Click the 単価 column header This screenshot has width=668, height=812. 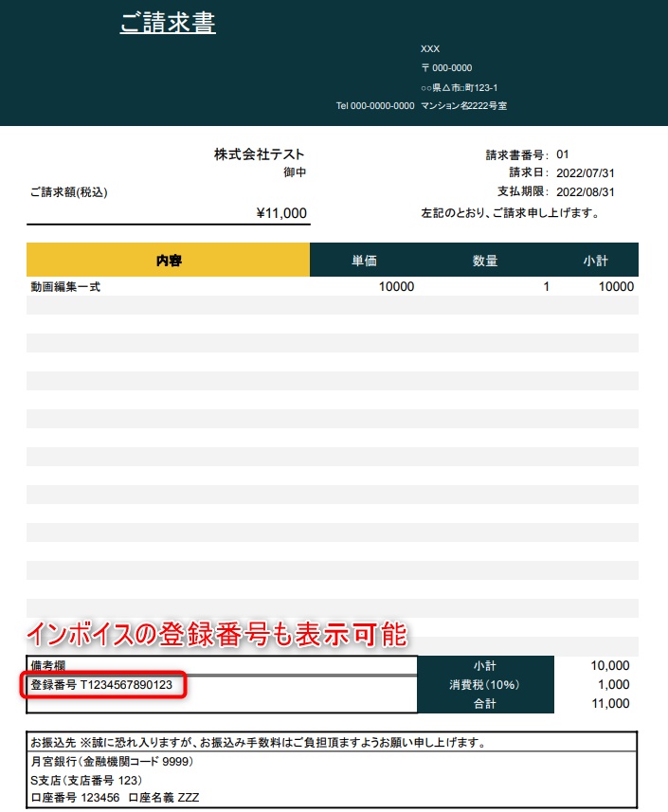(x=364, y=261)
